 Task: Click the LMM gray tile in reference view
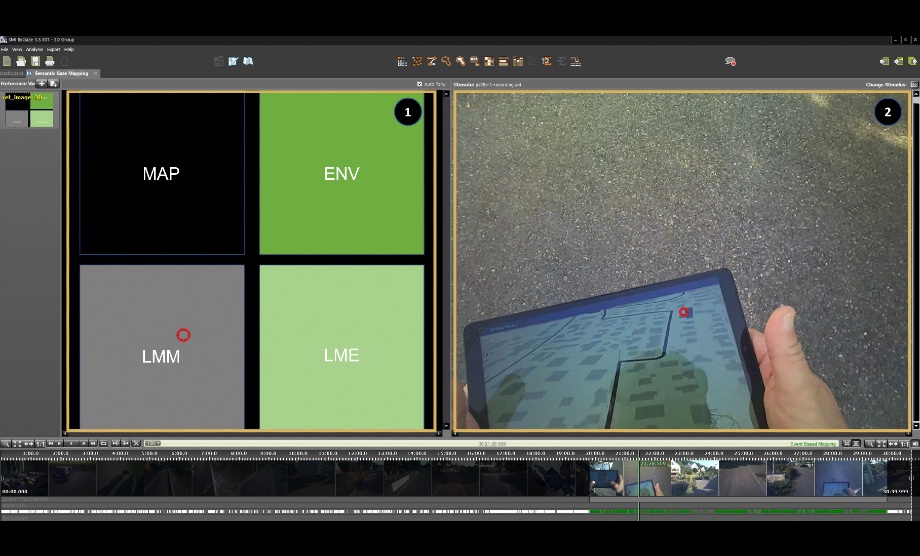(x=161, y=346)
